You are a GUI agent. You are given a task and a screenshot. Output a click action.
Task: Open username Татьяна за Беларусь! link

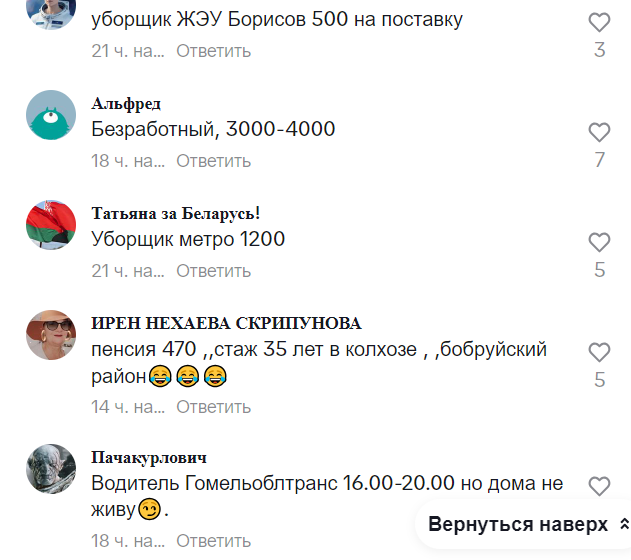tap(176, 213)
